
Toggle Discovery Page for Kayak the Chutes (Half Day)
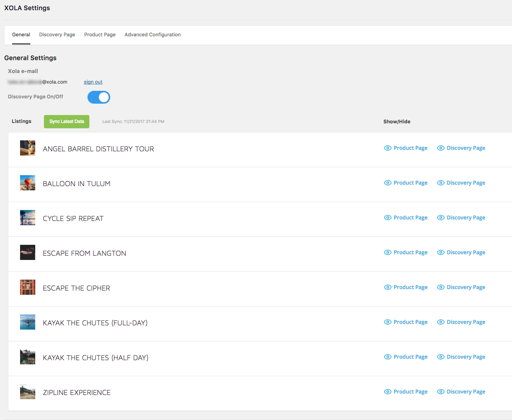(461, 357)
